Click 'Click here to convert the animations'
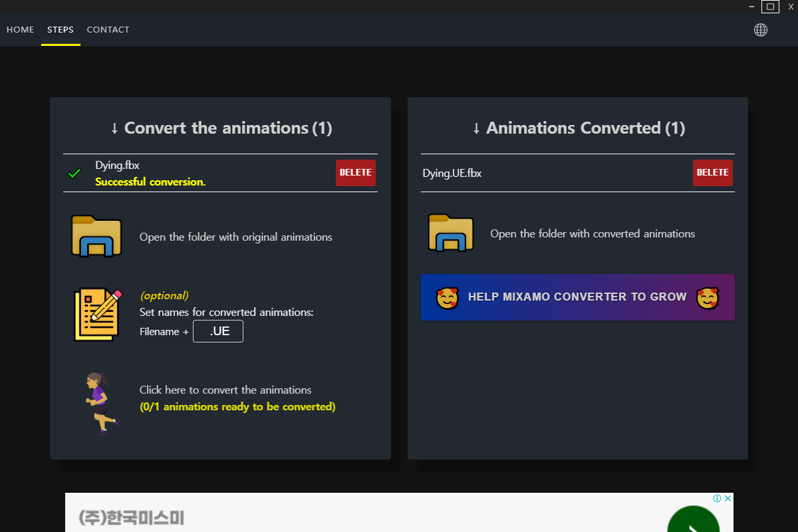 tap(225, 390)
